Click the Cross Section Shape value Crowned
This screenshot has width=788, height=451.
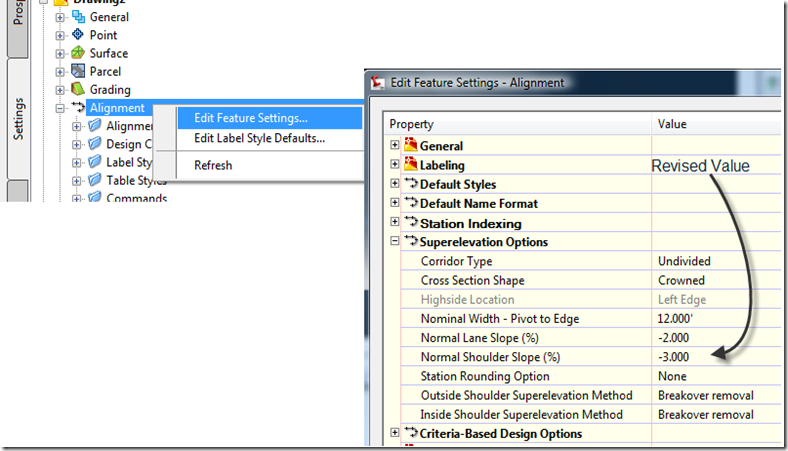[681, 280]
